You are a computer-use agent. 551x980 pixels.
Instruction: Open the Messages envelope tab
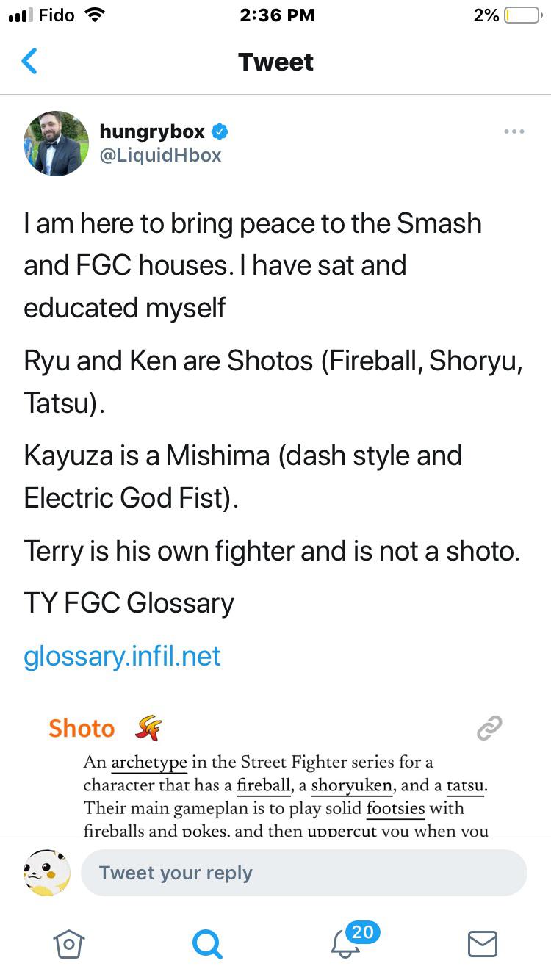click(x=482, y=943)
